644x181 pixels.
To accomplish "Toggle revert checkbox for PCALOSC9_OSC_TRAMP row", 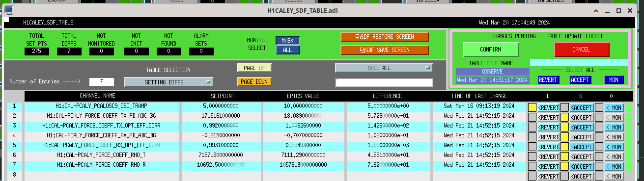I will 532,107.
